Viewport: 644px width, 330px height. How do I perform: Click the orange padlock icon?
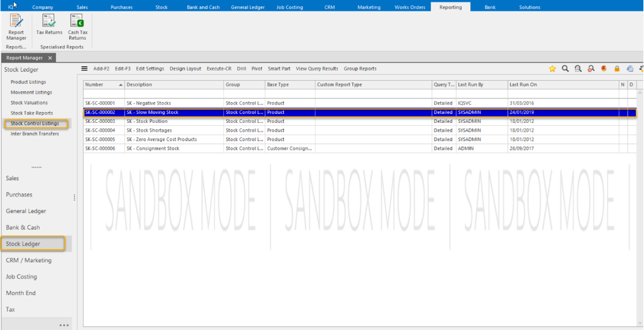click(x=617, y=69)
